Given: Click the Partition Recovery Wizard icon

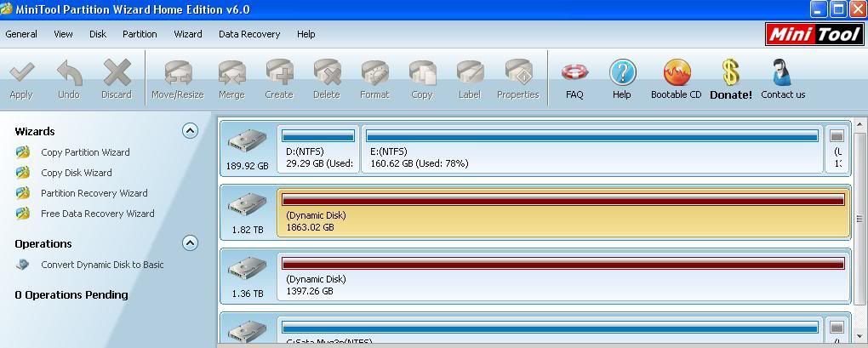Looking at the screenshot, I should click(23, 193).
